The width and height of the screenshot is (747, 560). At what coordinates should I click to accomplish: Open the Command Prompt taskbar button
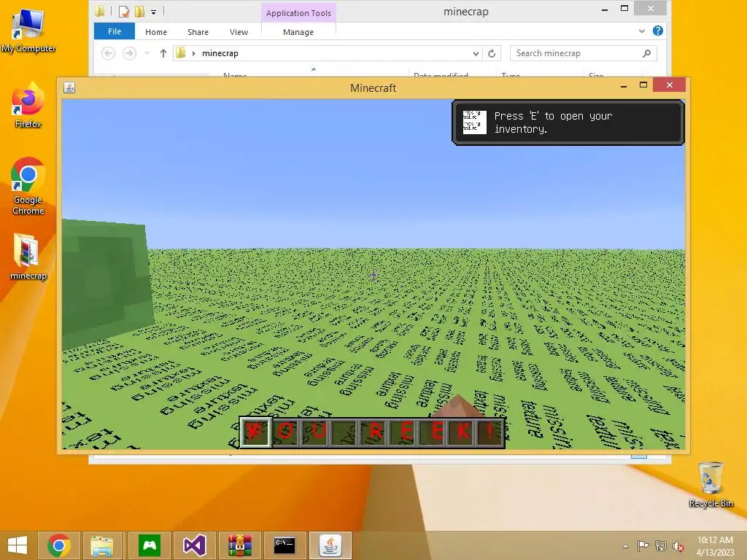285,545
